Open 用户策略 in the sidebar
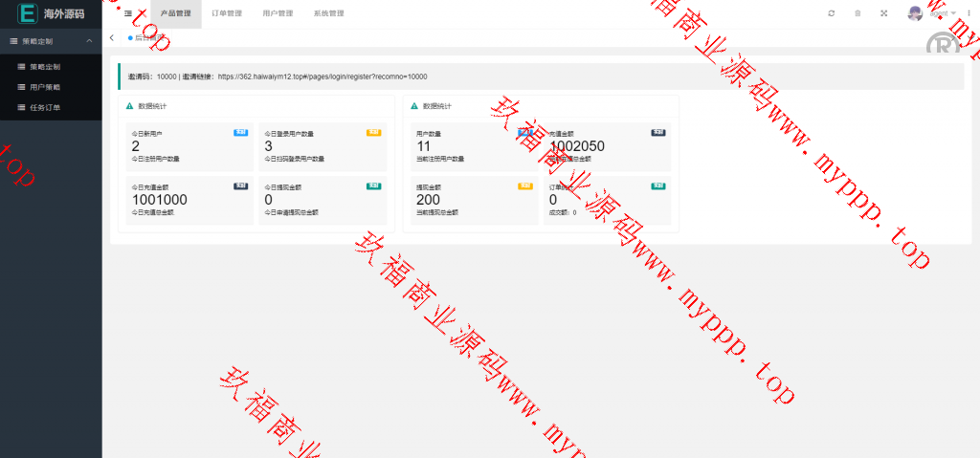 [44, 87]
